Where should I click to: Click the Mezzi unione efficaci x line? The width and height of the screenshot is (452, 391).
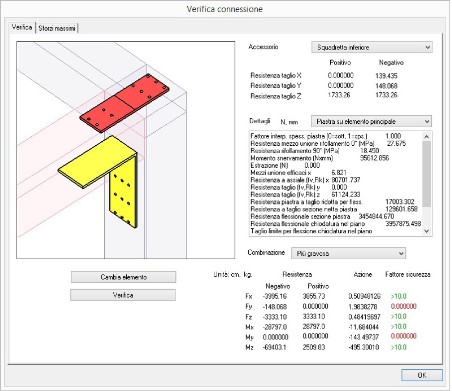coord(298,173)
